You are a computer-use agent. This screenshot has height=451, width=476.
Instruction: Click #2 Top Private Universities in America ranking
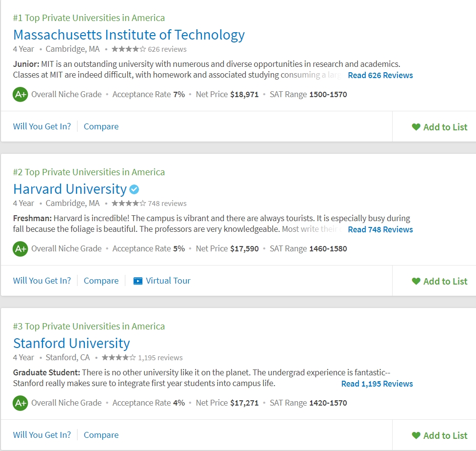(89, 172)
